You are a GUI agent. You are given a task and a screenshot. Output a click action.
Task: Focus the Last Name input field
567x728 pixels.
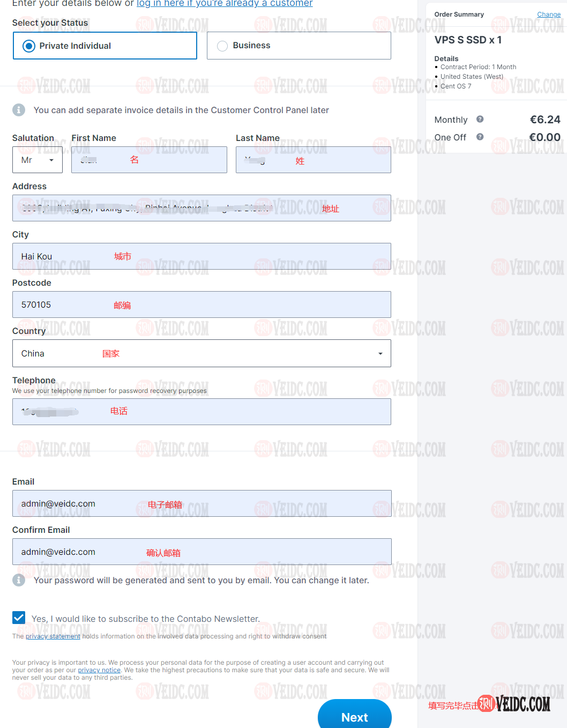(x=313, y=160)
